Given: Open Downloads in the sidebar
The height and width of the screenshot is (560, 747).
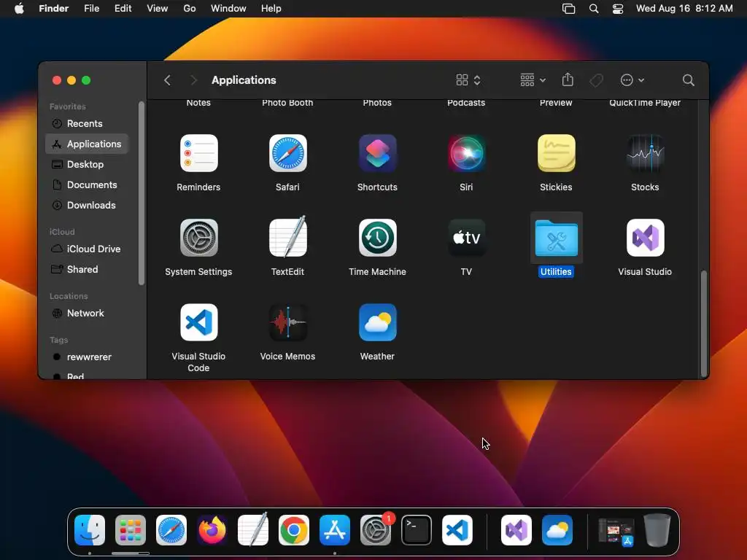Looking at the screenshot, I should (87, 205).
